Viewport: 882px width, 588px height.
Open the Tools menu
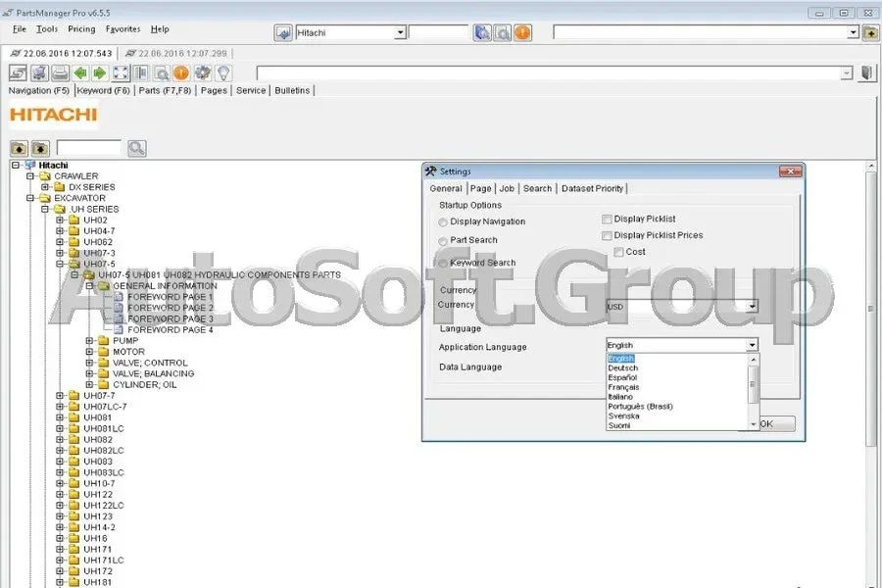tap(47, 28)
